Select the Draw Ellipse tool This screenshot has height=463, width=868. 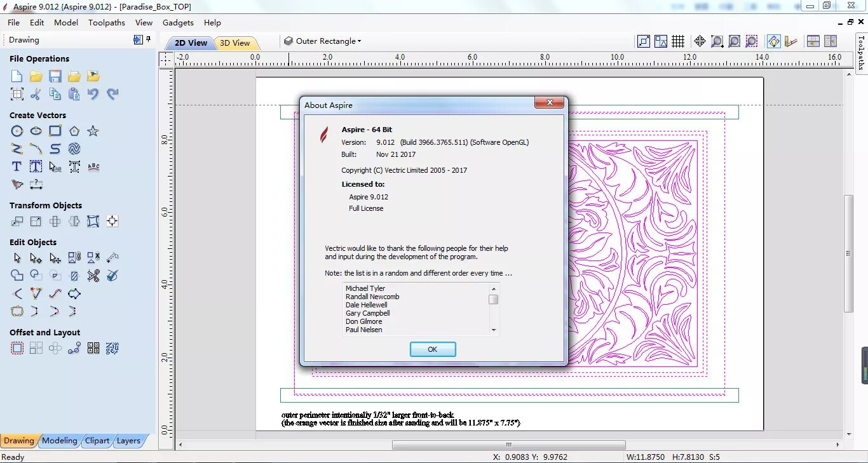tap(36, 131)
